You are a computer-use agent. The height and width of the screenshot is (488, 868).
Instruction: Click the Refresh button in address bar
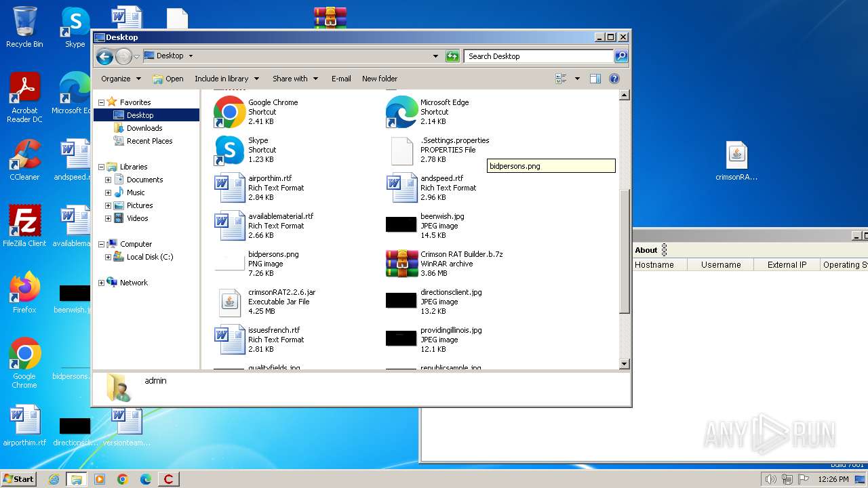click(x=452, y=56)
